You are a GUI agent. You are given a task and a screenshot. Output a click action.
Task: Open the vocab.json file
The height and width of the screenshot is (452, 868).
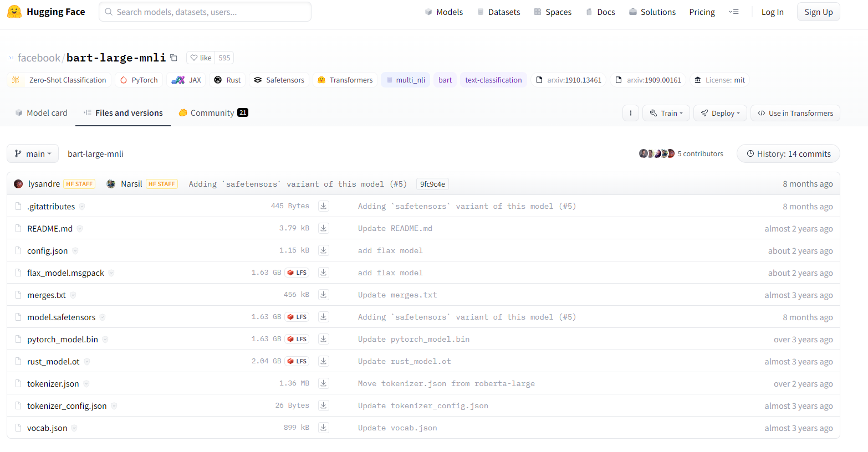point(47,428)
